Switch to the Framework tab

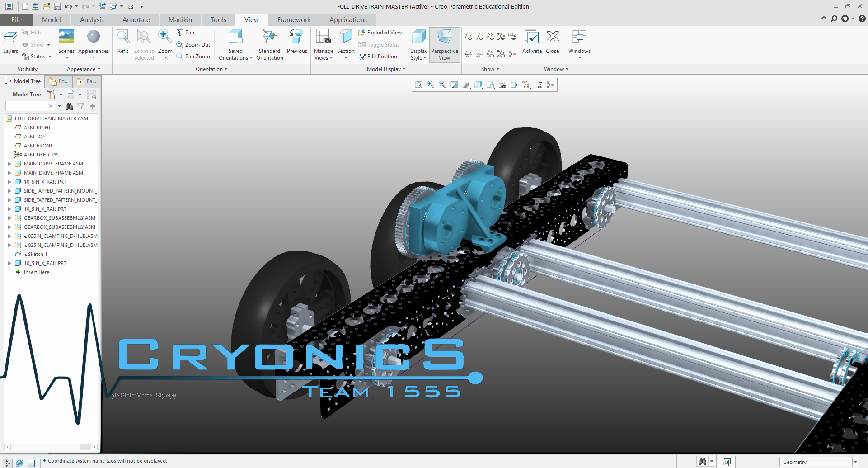click(294, 20)
